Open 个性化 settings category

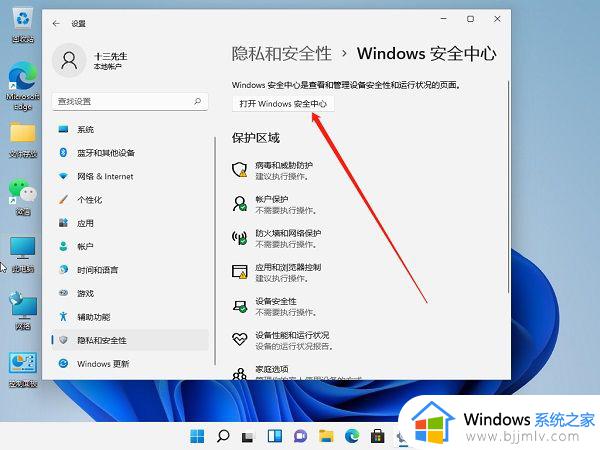90,199
